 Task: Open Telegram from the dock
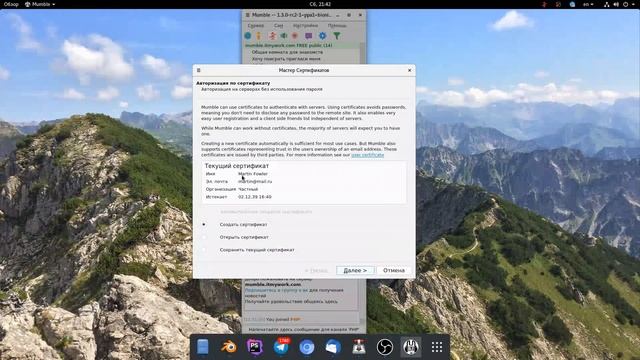click(281, 347)
